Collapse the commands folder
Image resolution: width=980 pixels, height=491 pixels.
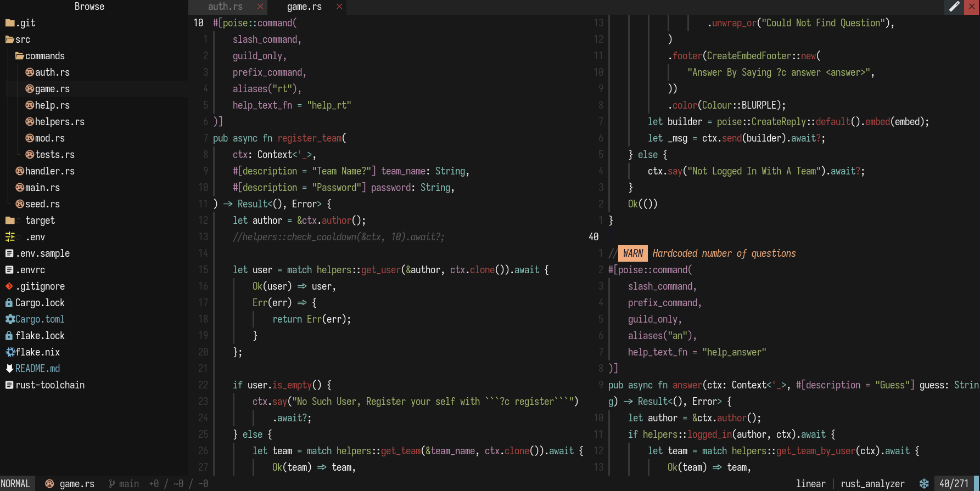pos(20,56)
